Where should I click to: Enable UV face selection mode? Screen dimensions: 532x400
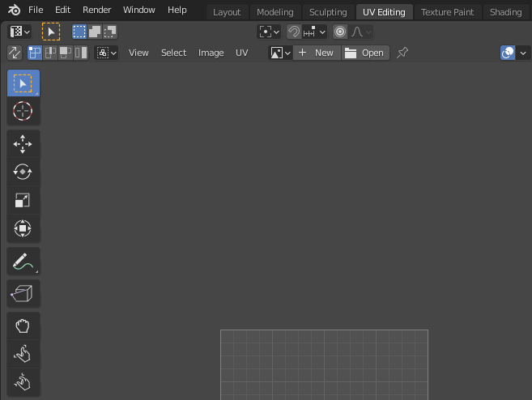coord(66,53)
